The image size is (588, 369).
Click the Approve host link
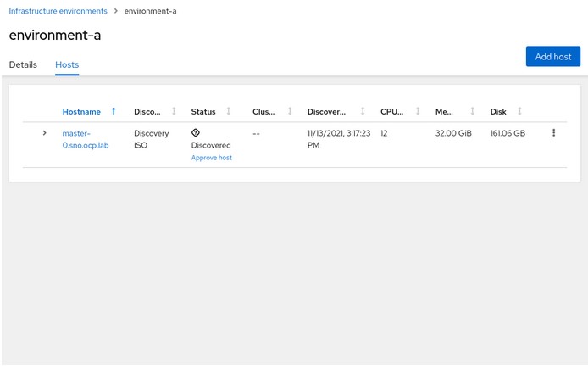[212, 158]
